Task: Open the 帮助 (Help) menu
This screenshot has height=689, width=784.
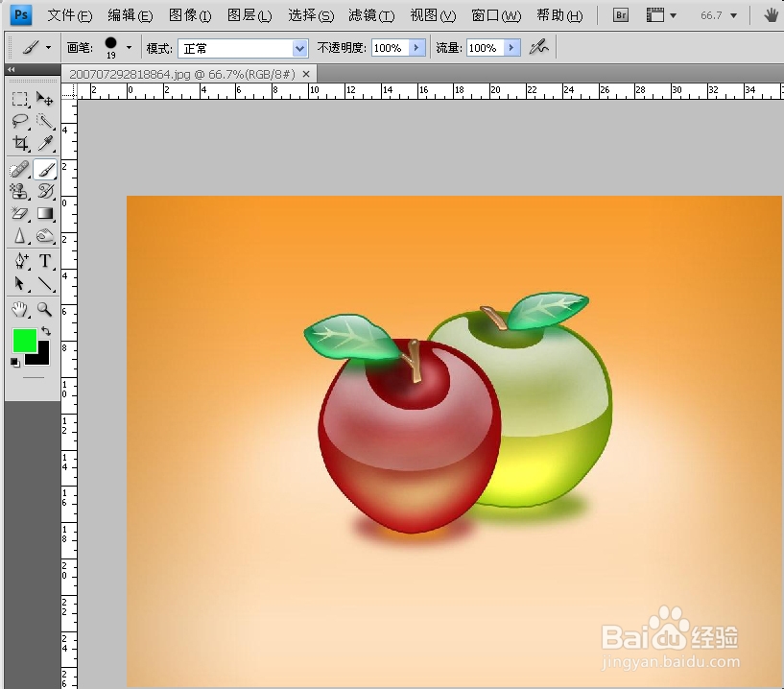Action: (559, 16)
